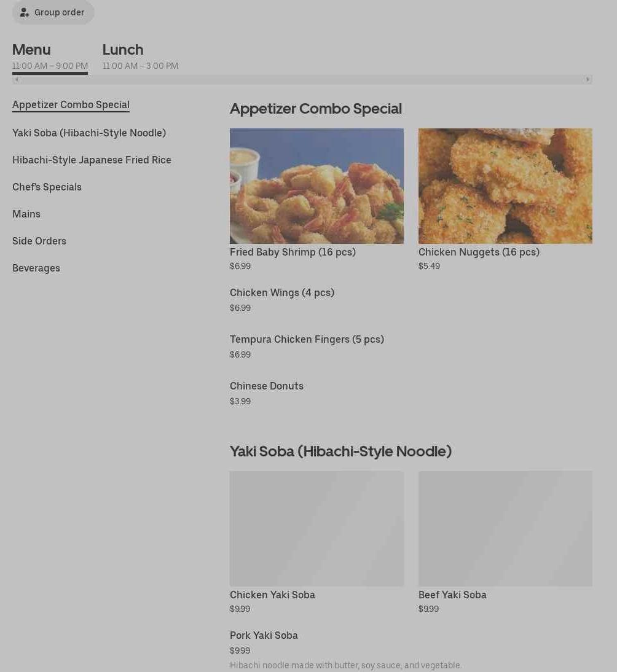Open Beverages category link
Screen dimensions: 617x672
(x=36, y=268)
